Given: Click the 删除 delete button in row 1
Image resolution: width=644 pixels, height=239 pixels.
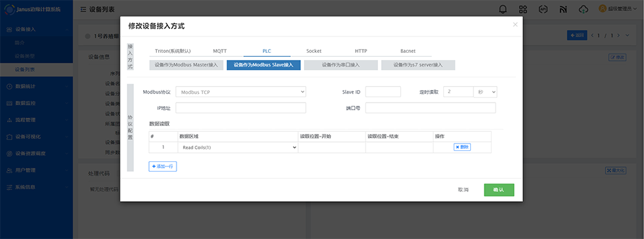Looking at the screenshot, I should (x=462, y=147).
